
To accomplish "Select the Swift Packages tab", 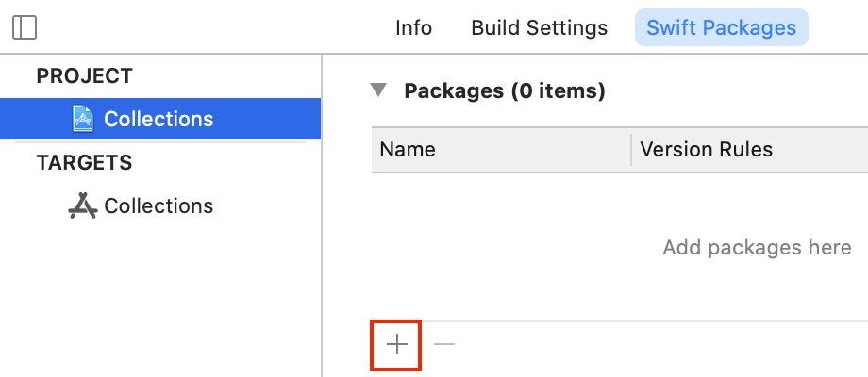I will [721, 27].
